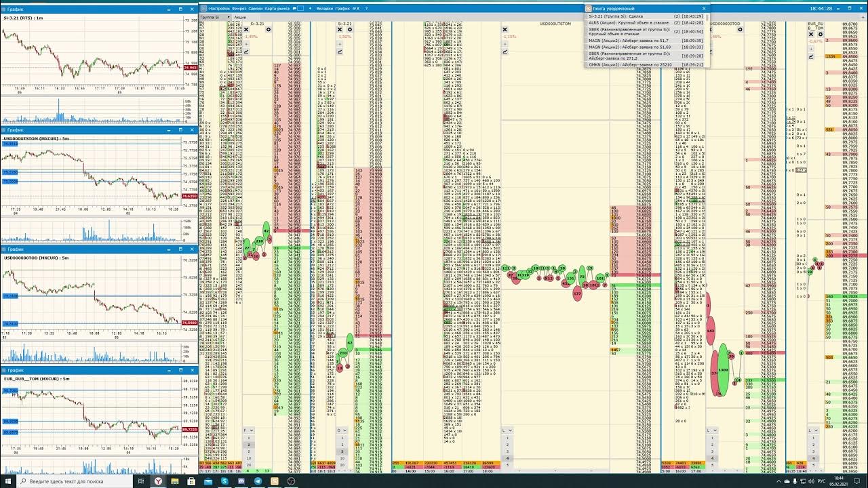Click the left arrow icon in main menu bar
This screenshot has width=868, height=488.
(310, 8)
